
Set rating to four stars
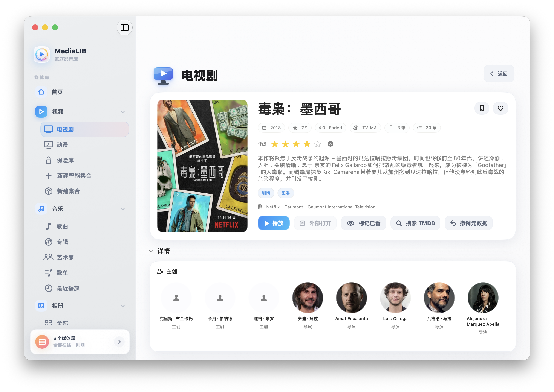point(307,144)
